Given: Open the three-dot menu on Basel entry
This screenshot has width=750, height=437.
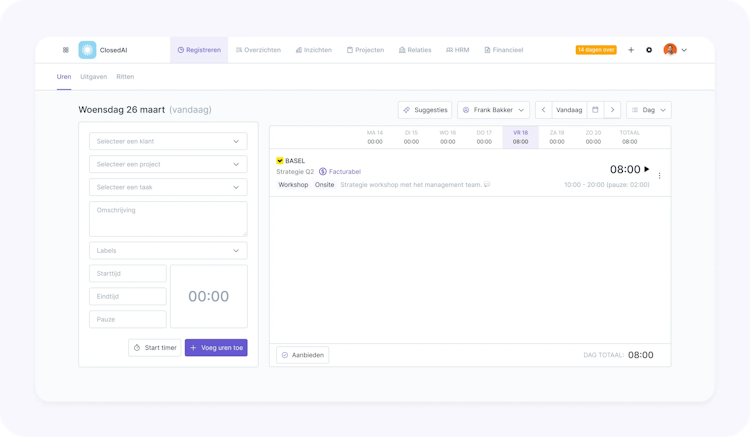Looking at the screenshot, I should [x=660, y=176].
